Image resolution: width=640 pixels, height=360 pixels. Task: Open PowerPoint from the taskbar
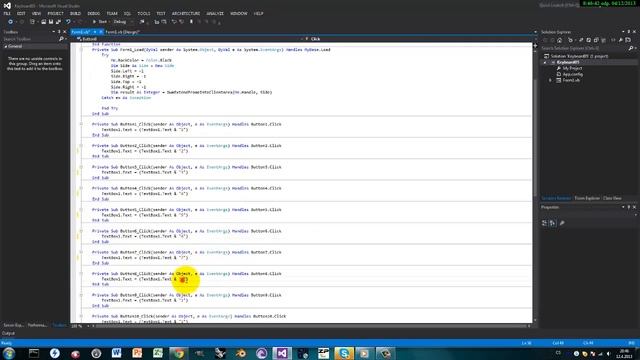point(137,353)
